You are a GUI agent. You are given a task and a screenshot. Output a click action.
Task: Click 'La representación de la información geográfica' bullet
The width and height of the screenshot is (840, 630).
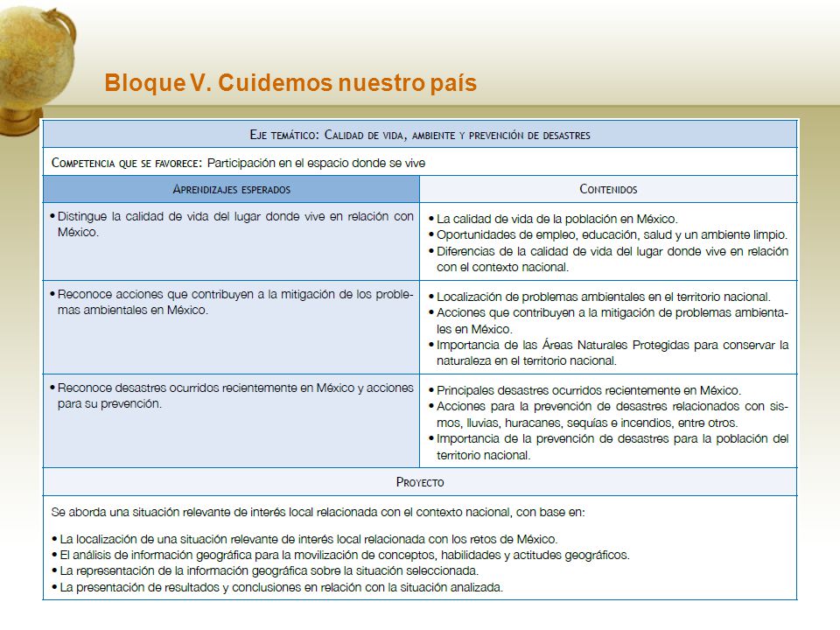265,571
